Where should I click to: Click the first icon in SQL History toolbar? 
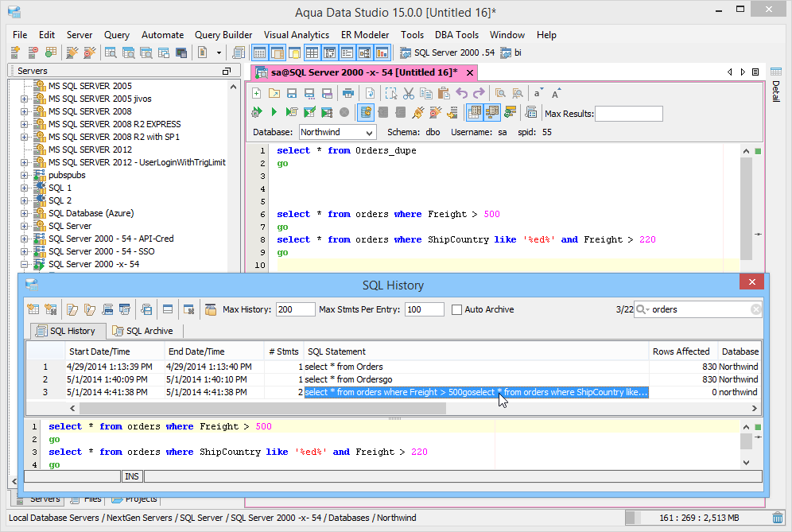coord(33,309)
